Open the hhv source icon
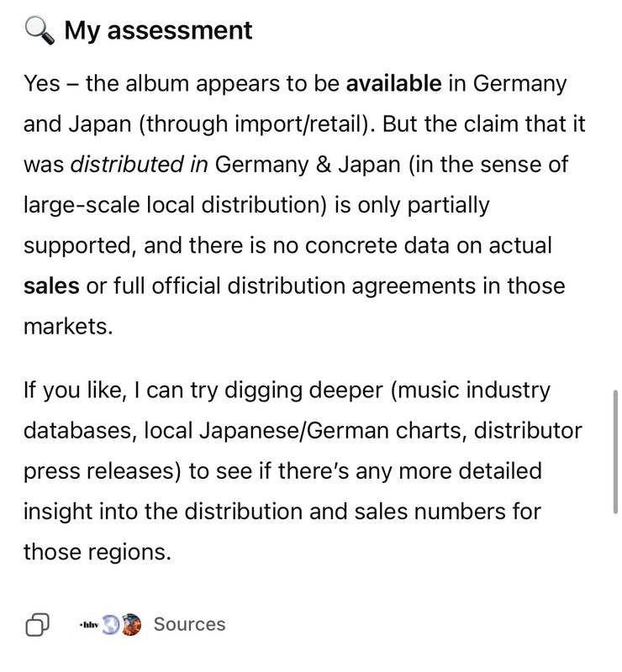 89,624
